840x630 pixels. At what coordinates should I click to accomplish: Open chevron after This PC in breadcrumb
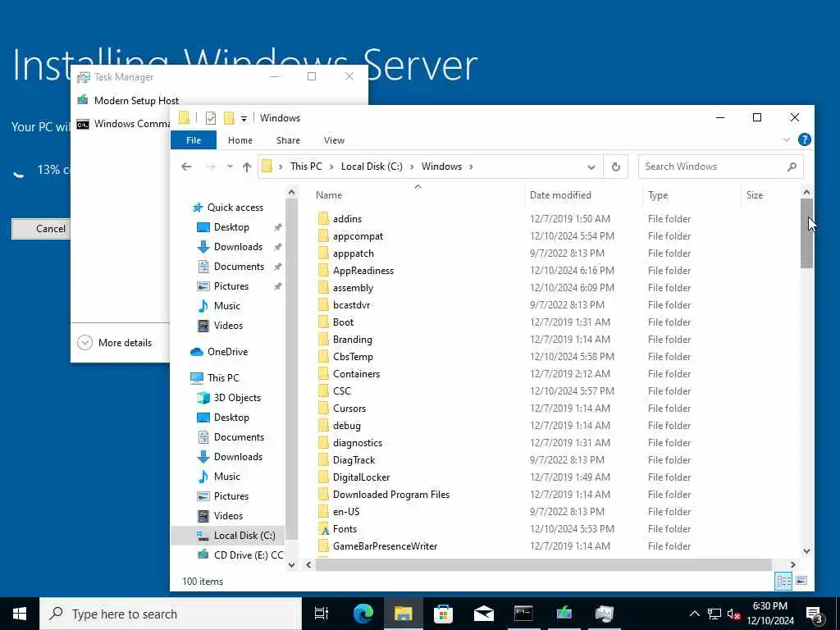pyautogui.click(x=331, y=167)
